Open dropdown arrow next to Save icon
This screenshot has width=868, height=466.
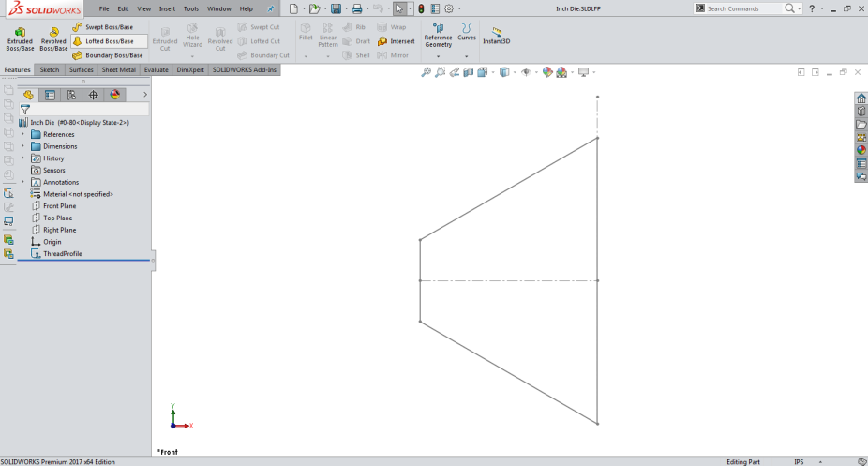[347, 8]
